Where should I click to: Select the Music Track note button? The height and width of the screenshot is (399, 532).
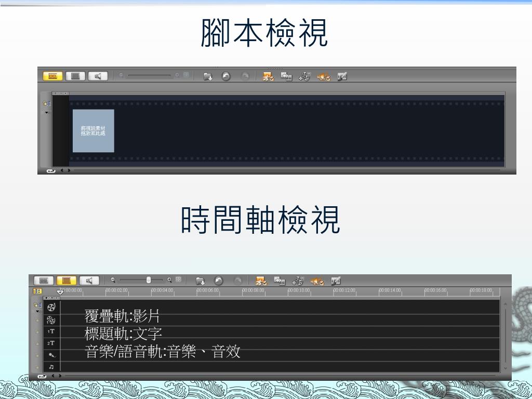click(x=51, y=367)
